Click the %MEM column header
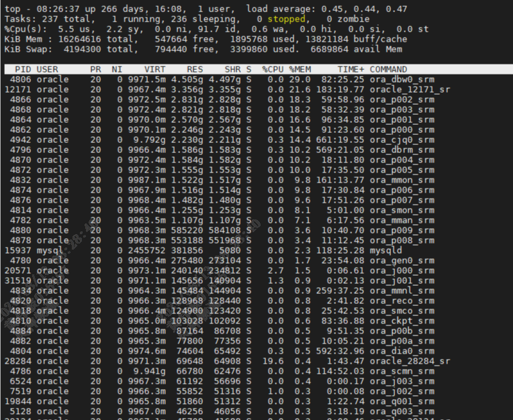The width and height of the screenshot is (513, 420). (x=299, y=69)
